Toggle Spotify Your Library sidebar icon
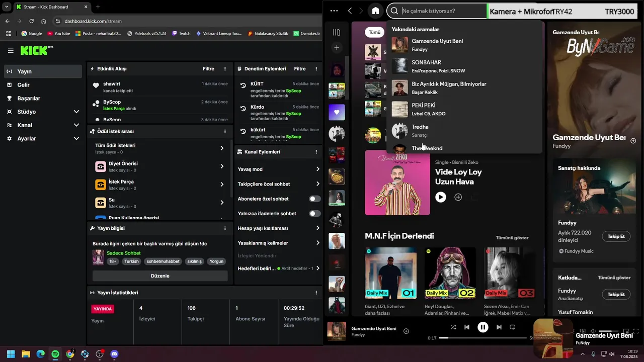The height and width of the screenshot is (362, 644). [x=337, y=32]
